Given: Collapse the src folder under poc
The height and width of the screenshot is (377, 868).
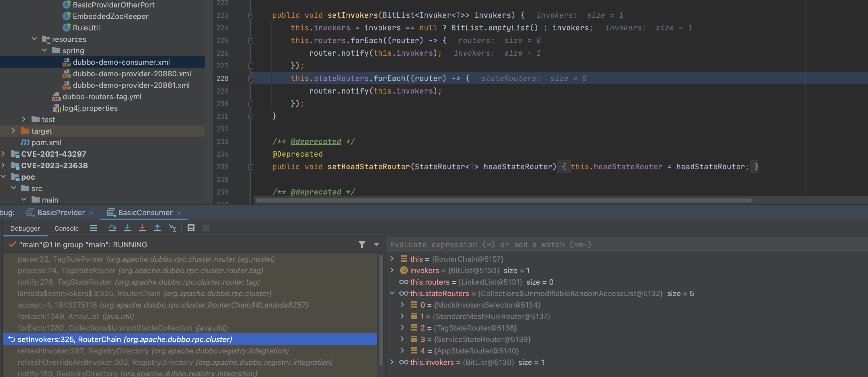Looking at the screenshot, I should point(13,188).
